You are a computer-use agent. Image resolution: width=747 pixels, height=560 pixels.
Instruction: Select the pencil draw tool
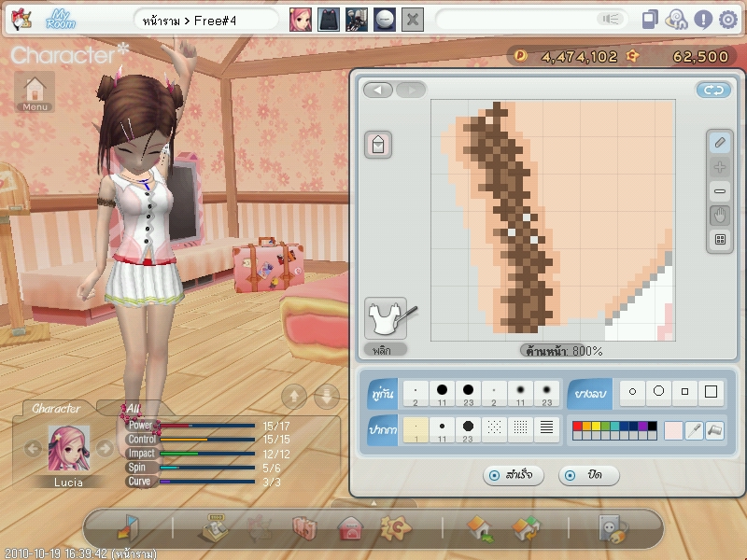720,143
